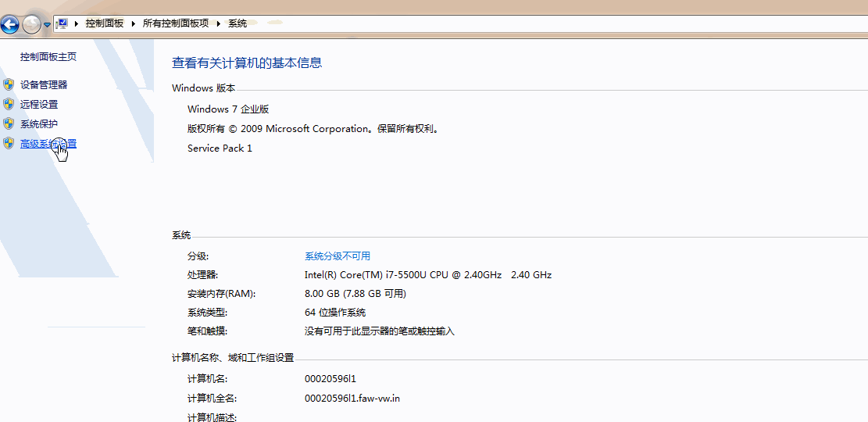
Task: Click shield icon beside 设备管理器
Action: (x=9, y=84)
